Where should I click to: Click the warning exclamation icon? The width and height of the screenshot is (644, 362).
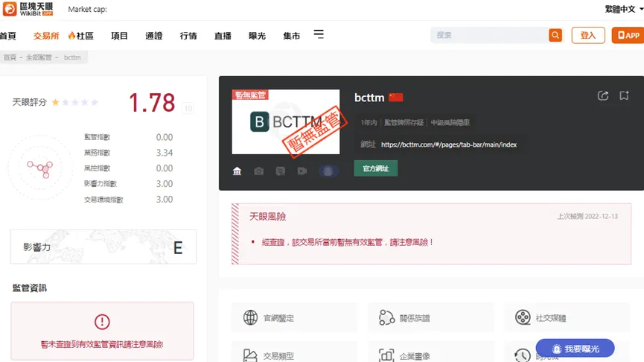102,322
